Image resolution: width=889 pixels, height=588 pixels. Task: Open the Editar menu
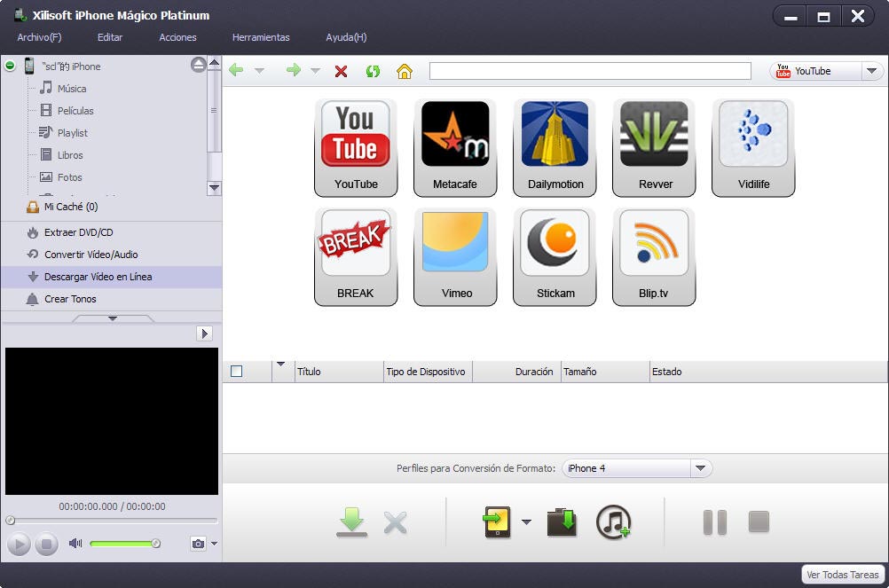click(x=110, y=37)
